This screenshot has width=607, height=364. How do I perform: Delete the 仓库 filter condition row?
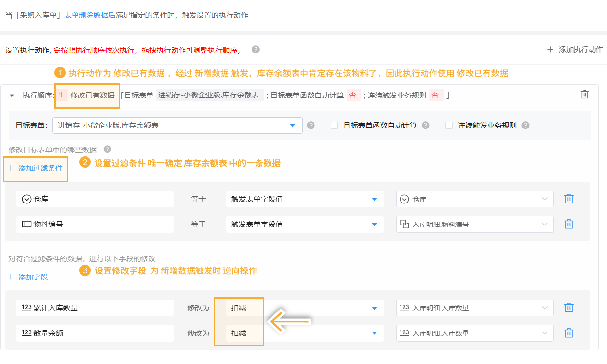[x=569, y=199]
